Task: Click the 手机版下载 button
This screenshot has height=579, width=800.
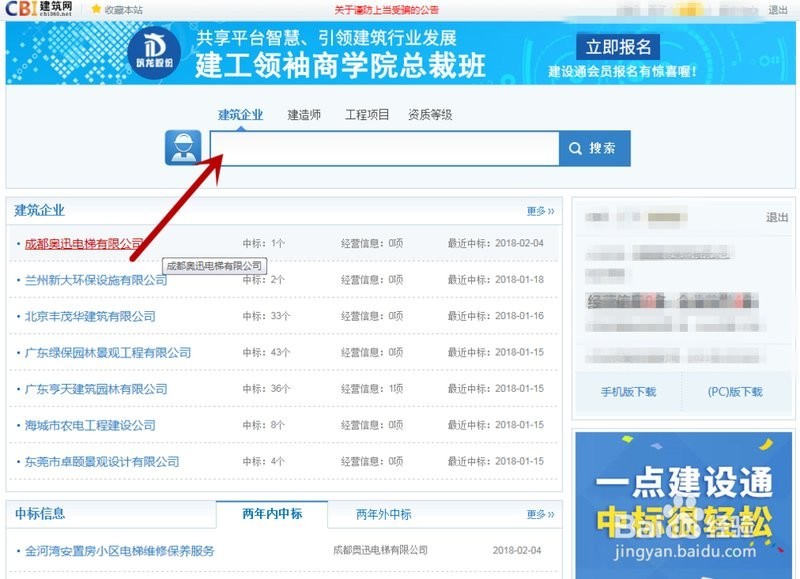Action: tap(629, 392)
